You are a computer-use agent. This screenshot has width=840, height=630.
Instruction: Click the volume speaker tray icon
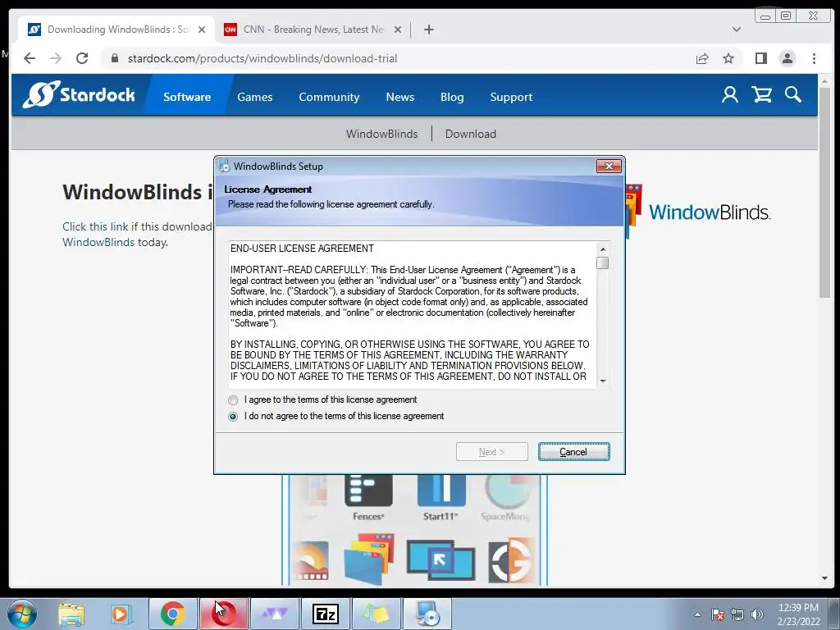pyautogui.click(x=756, y=614)
